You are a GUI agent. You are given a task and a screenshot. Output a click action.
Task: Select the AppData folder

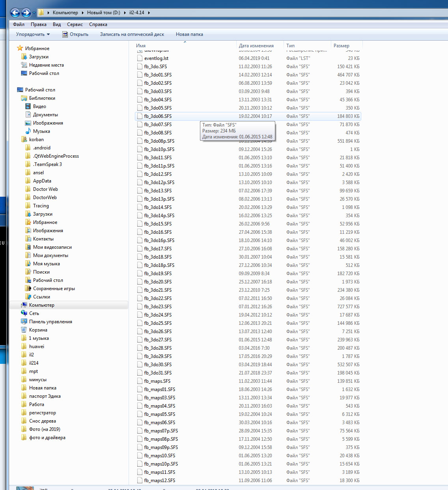(42, 181)
